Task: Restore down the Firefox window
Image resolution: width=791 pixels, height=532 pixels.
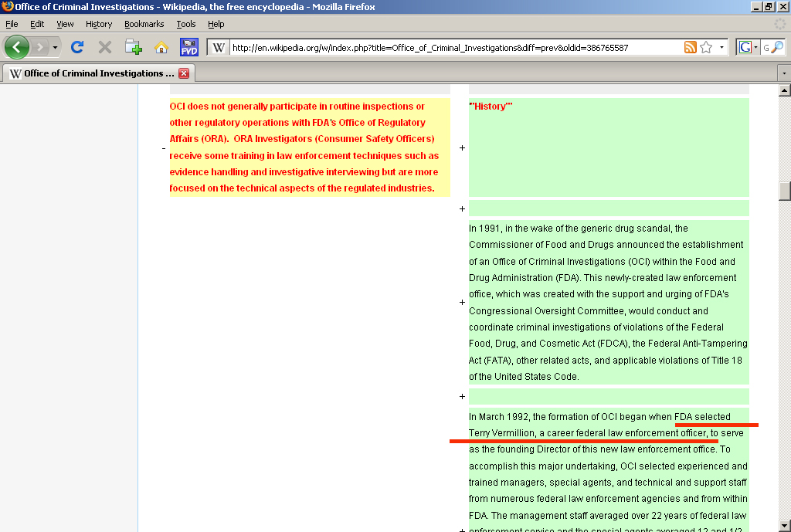Action: click(x=769, y=6)
